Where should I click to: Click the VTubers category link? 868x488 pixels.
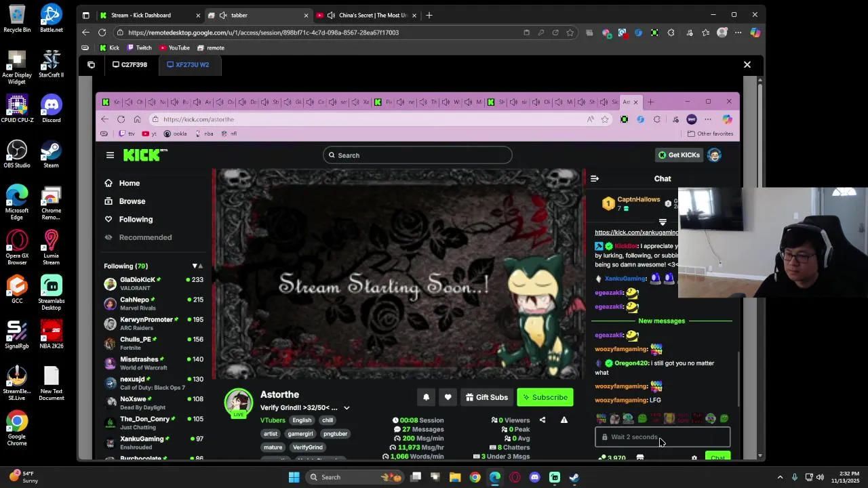tap(273, 420)
